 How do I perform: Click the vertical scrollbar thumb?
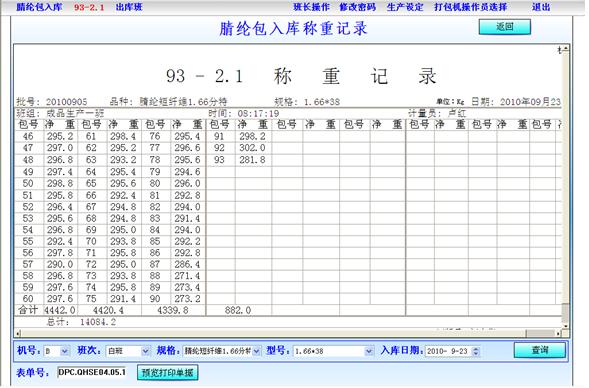pos(565,313)
